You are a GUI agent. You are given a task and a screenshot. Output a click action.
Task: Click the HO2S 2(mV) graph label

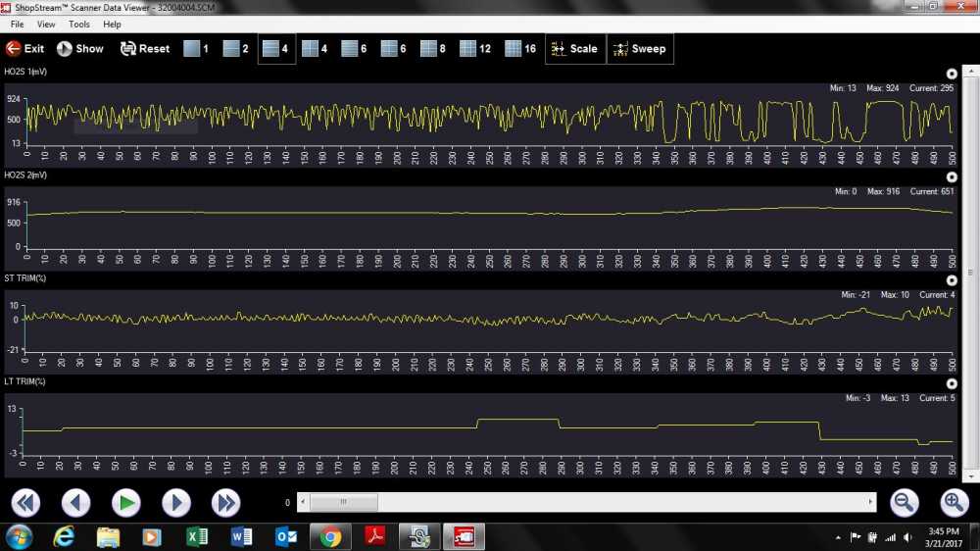coord(25,175)
